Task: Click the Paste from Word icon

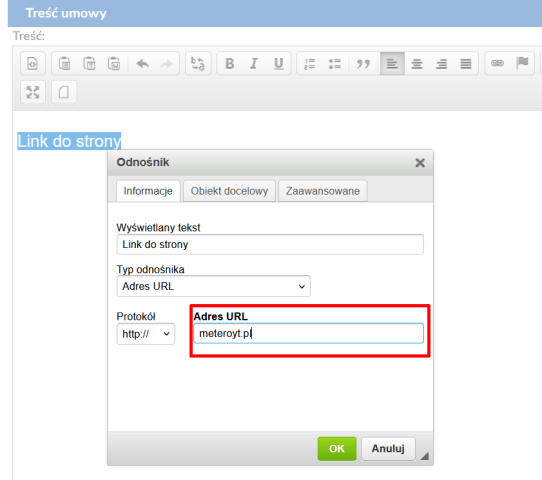Action: pos(114,64)
